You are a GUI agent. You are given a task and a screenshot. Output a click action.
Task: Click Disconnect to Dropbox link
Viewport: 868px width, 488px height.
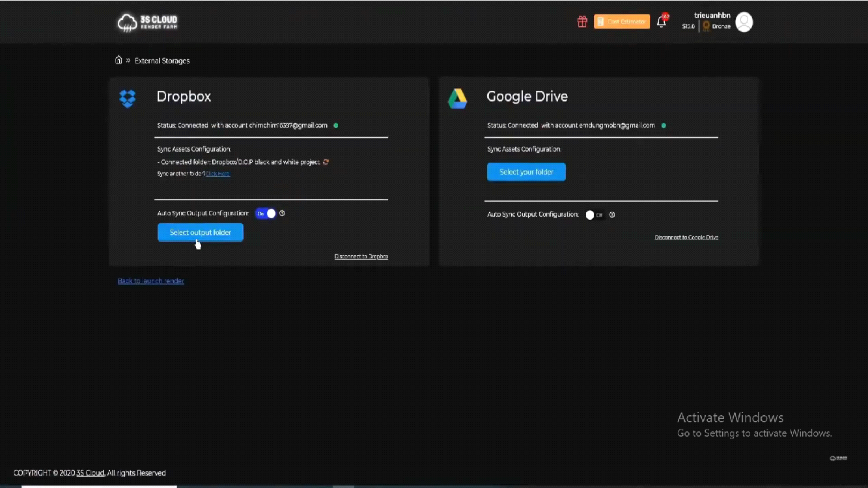point(361,256)
